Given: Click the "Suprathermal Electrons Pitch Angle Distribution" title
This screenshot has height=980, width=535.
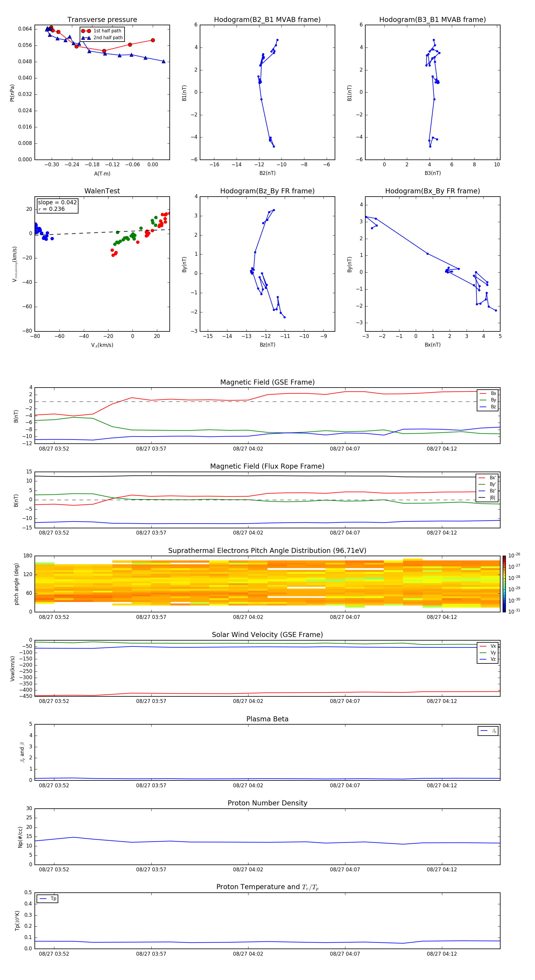Looking at the screenshot, I should pyautogui.click(x=267, y=551).
